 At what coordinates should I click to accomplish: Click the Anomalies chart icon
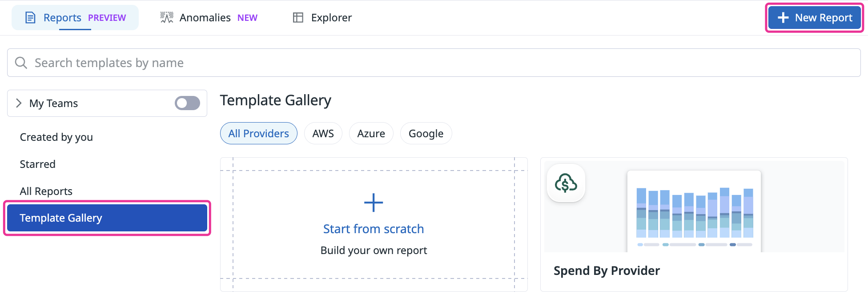point(167,18)
